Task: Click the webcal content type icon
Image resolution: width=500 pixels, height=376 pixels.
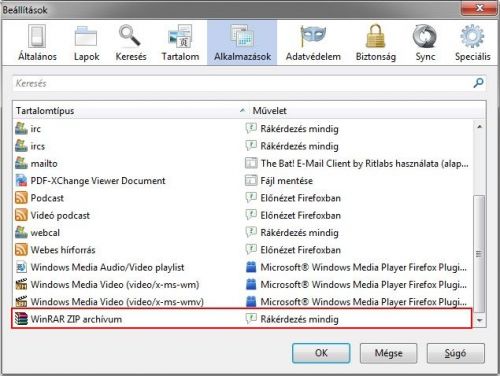Action: point(21,233)
